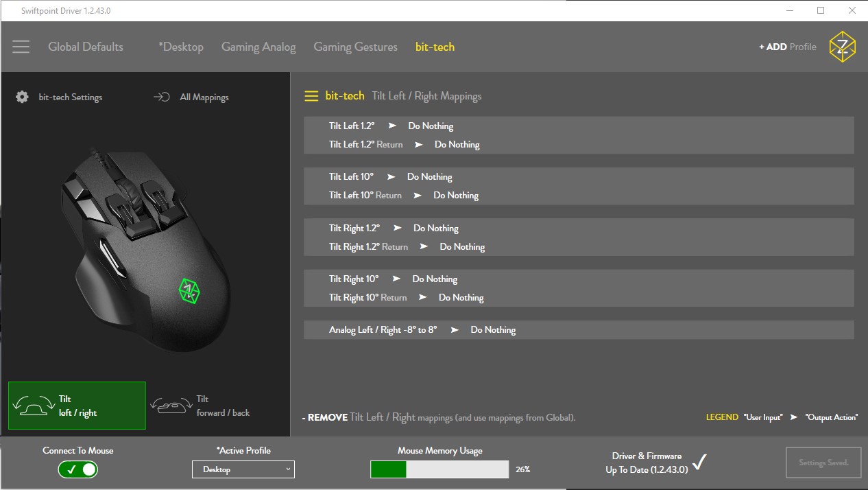Edit the Tilt Right 1.2° Return mapping

point(579,246)
